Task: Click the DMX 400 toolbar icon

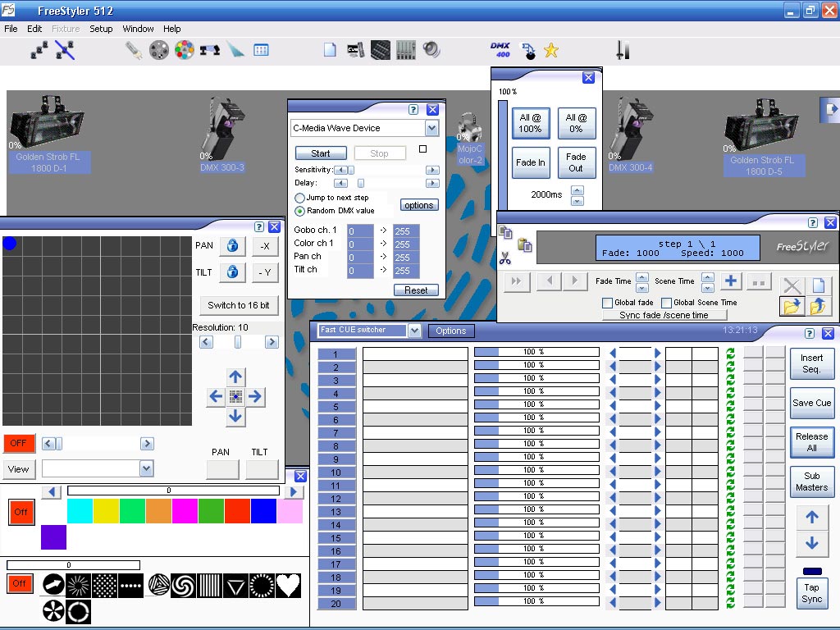Action: 500,50
